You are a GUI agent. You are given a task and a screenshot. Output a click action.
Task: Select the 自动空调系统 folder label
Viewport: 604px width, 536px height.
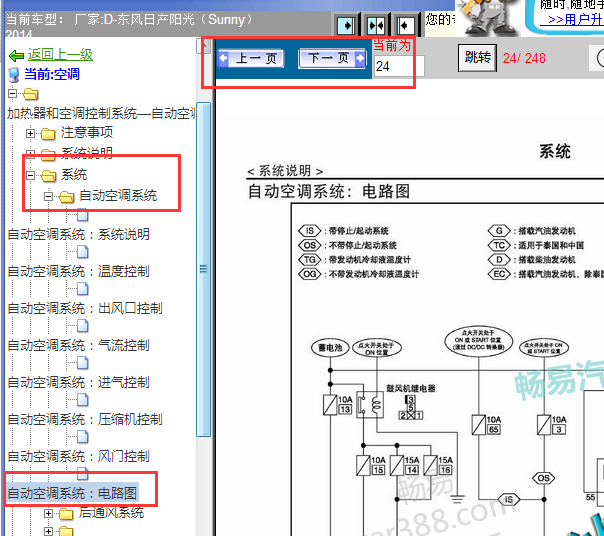[x=118, y=196]
